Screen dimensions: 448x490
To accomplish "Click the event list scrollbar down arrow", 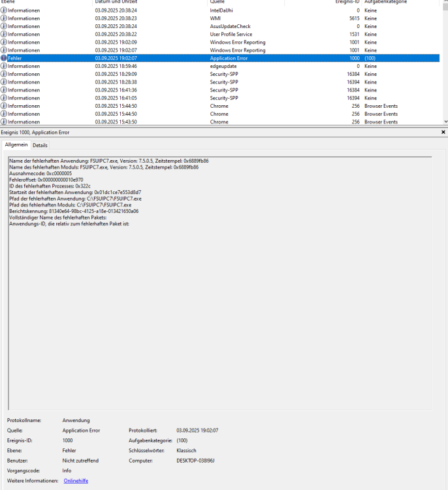I will click(445, 122).
